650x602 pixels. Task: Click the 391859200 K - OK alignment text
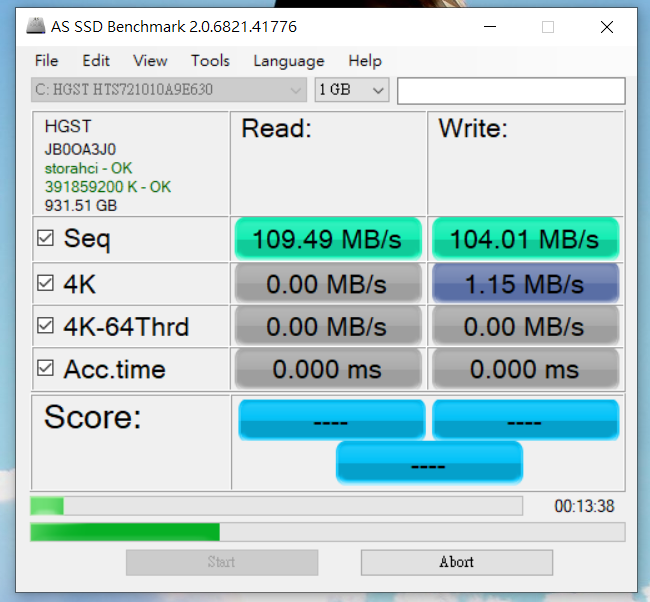tap(108, 187)
